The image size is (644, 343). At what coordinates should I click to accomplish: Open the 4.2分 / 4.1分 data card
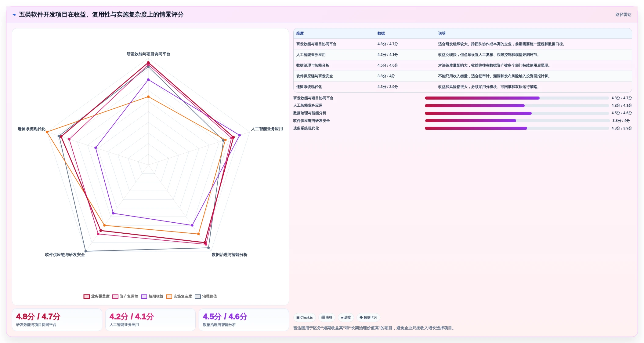coord(150,320)
